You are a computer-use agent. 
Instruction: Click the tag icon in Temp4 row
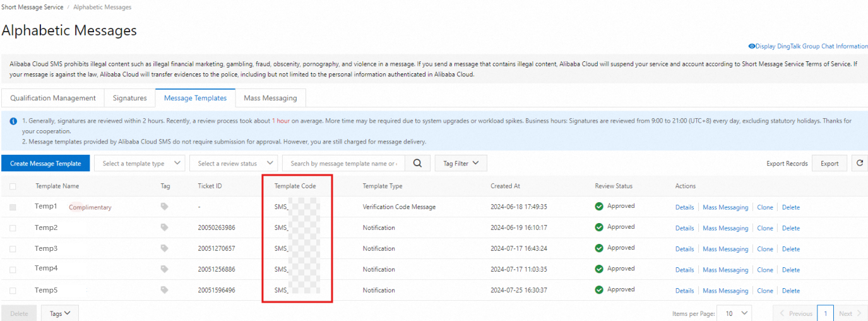(x=165, y=269)
